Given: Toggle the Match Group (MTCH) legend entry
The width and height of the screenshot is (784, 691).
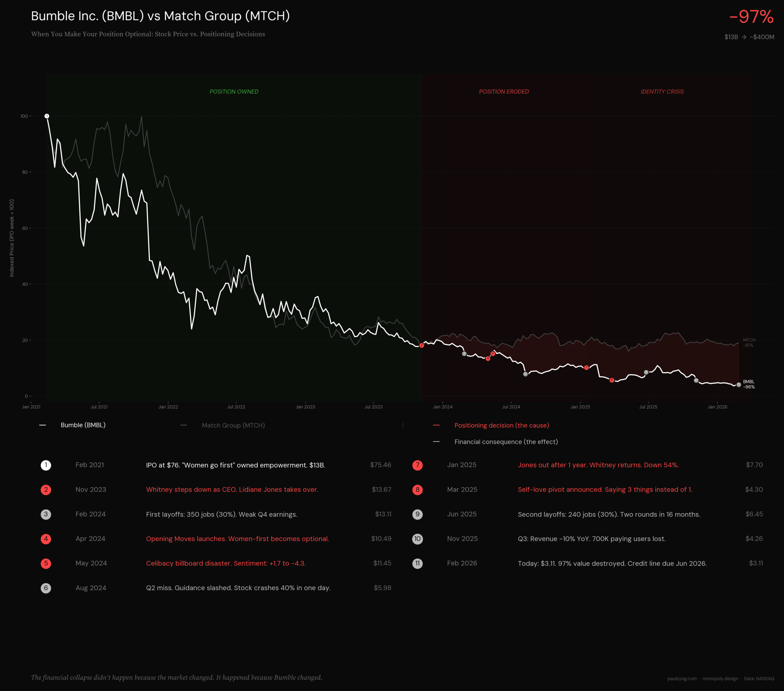Looking at the screenshot, I should (x=233, y=425).
